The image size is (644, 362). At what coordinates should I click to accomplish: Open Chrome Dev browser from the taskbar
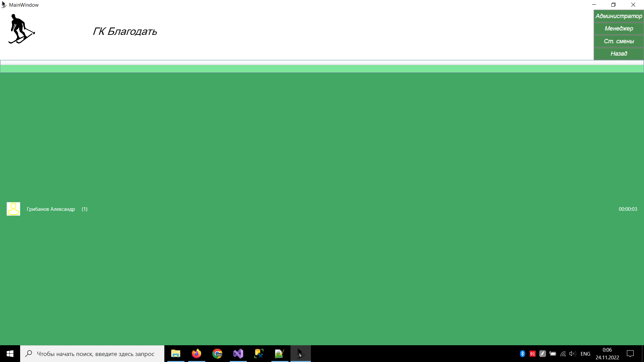217,354
